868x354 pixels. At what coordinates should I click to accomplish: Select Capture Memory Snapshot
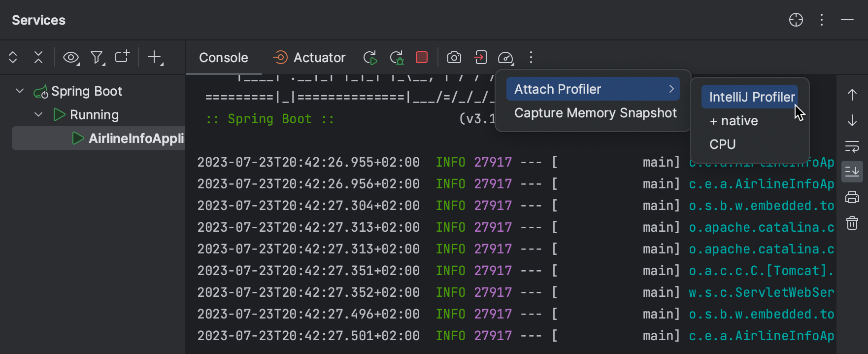pyautogui.click(x=596, y=113)
